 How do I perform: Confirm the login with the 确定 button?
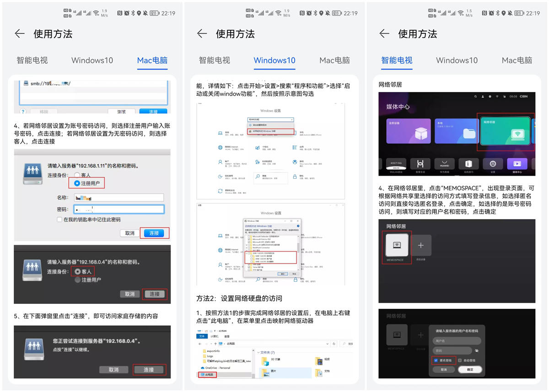[471, 370]
